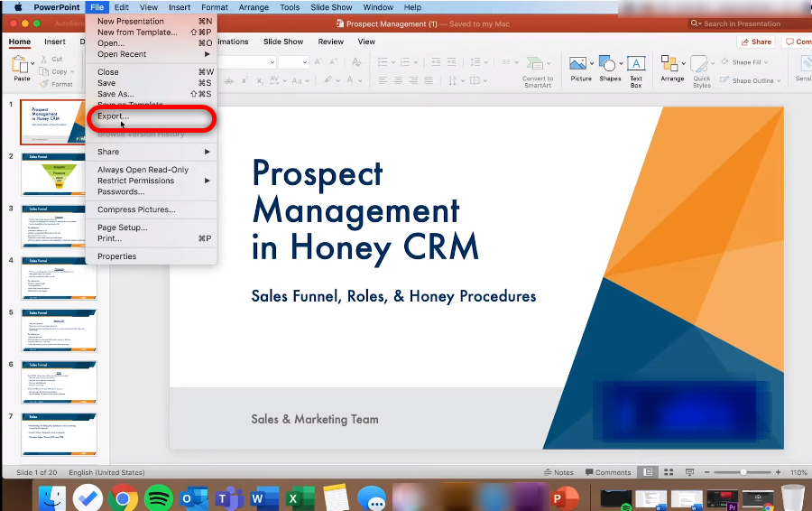This screenshot has width=812, height=511.
Task: Click the zoom slider in status bar
Action: [743, 472]
